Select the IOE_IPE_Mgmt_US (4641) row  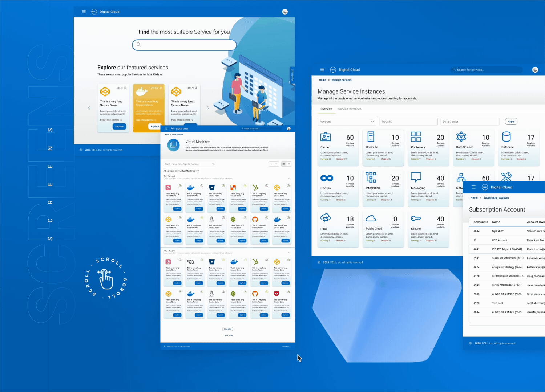point(507,249)
